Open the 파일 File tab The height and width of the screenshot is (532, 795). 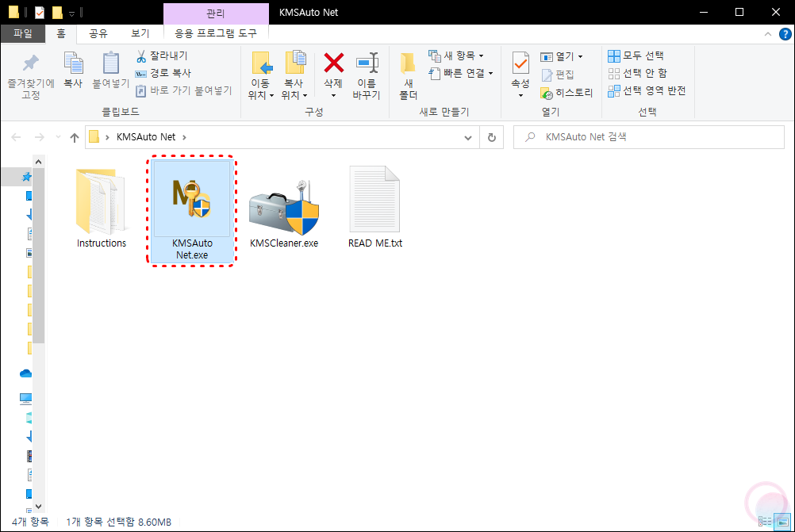coord(23,34)
